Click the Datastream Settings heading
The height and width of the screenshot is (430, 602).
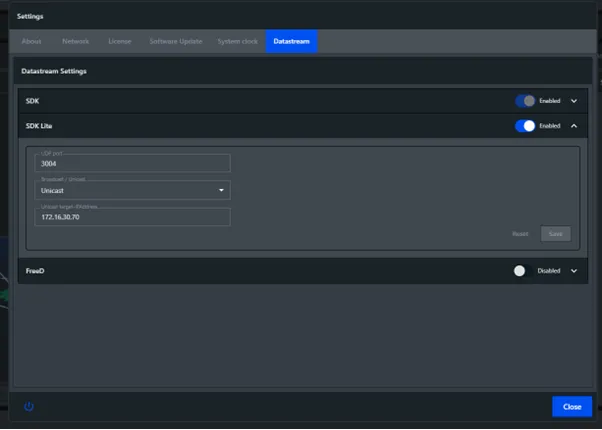coord(54,71)
